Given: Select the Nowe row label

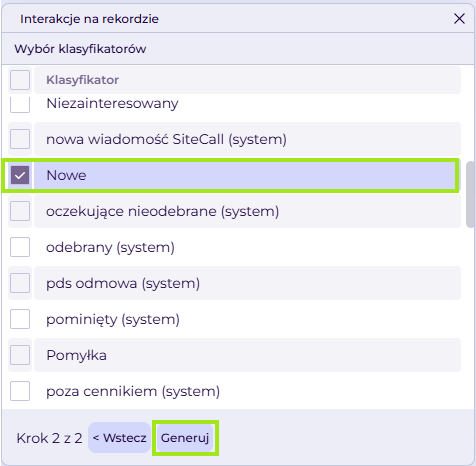Looking at the screenshot, I should [66, 175].
